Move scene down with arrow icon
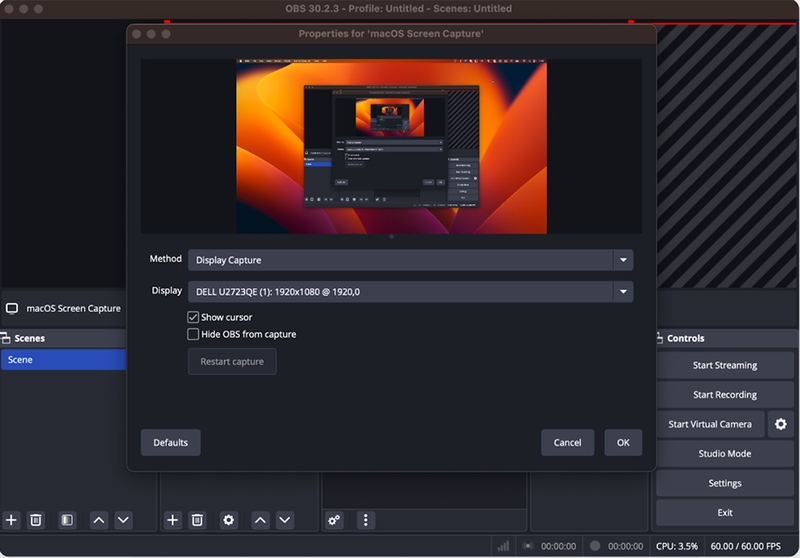This screenshot has height=558, width=800. pyautogui.click(x=123, y=520)
